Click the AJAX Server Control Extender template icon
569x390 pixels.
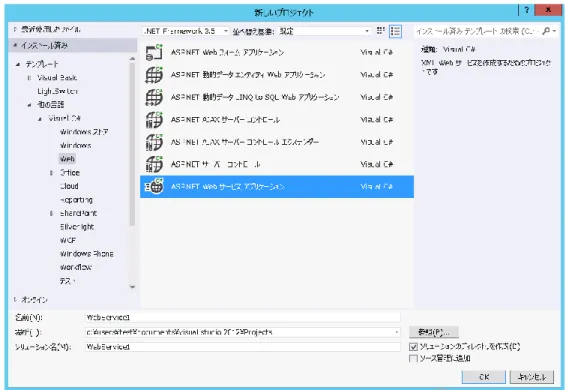[x=154, y=142]
